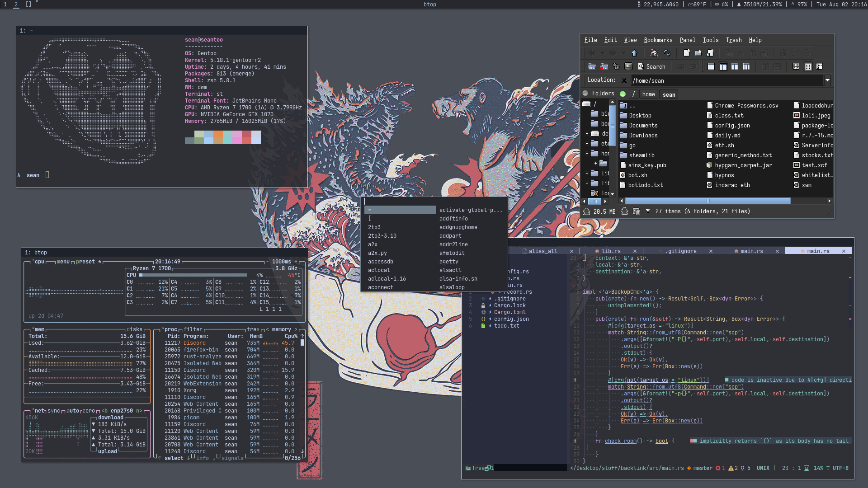
Task: Switch to tree and two panels layout
Action: pyautogui.click(x=746, y=66)
